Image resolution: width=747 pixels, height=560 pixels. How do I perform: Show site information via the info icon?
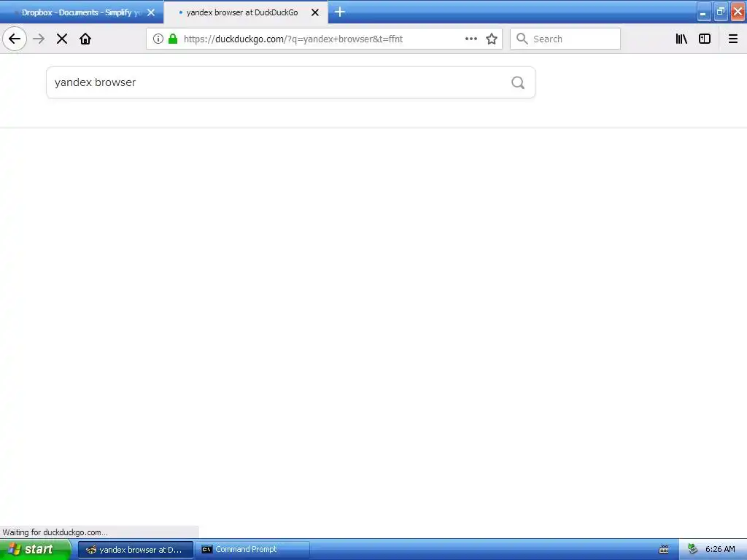pos(158,39)
